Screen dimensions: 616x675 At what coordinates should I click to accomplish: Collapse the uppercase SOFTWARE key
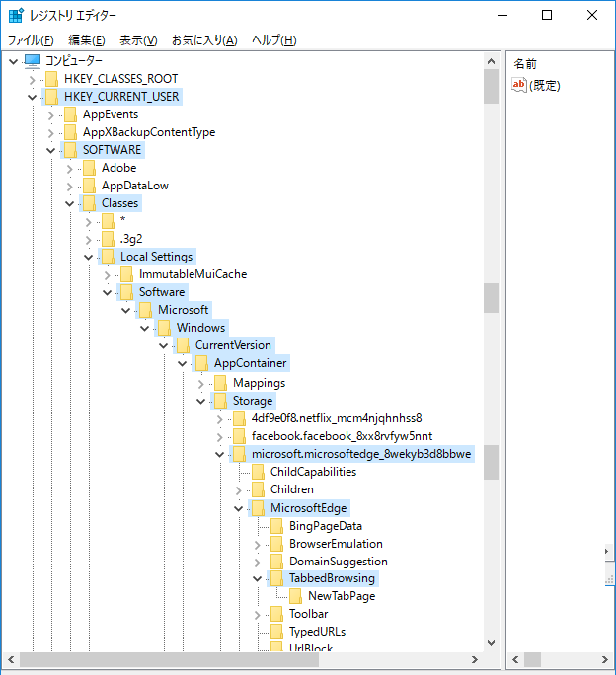[50, 151]
